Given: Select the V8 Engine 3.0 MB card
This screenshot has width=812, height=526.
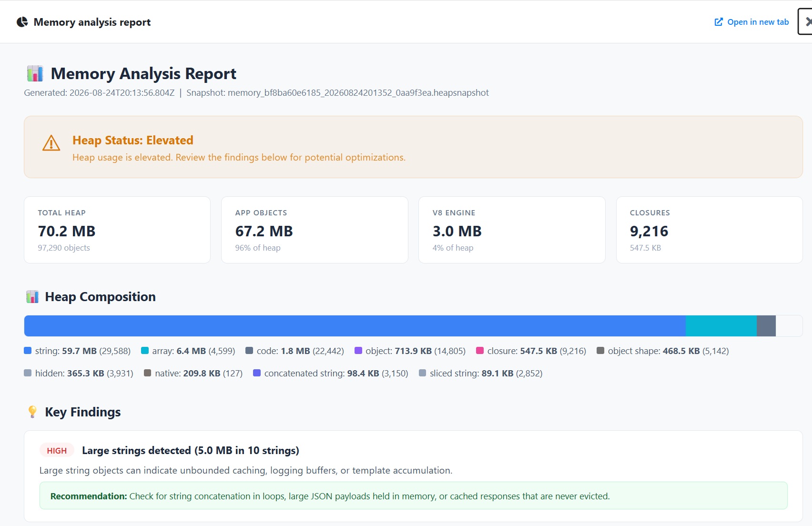Looking at the screenshot, I should click(512, 230).
